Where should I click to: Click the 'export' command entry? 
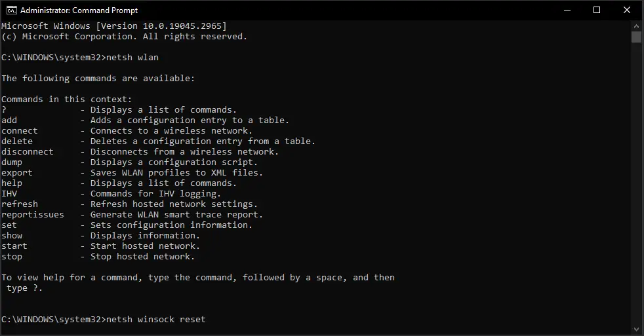[17, 173]
